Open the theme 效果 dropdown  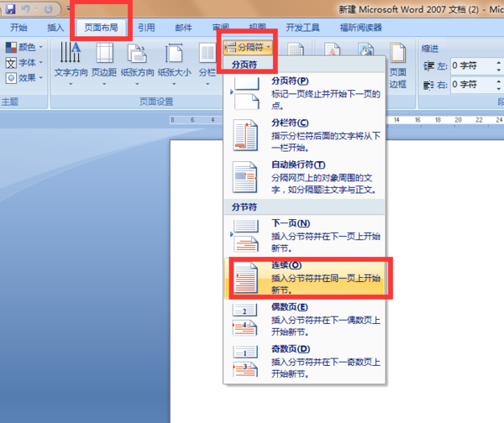point(24,78)
